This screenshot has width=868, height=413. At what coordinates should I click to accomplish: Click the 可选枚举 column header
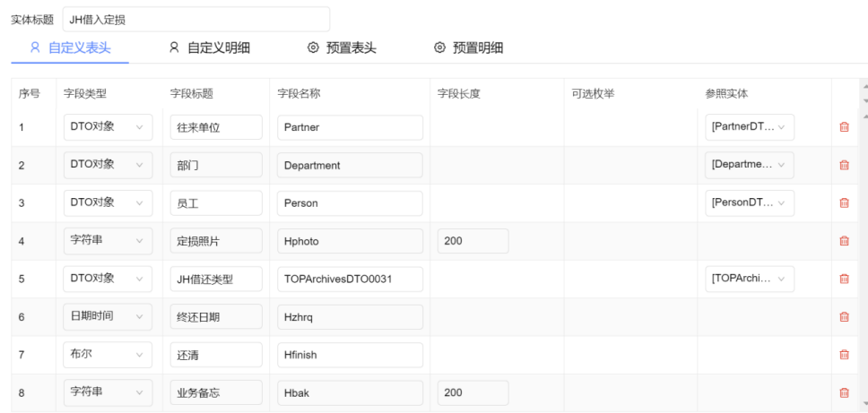pyautogui.click(x=593, y=93)
